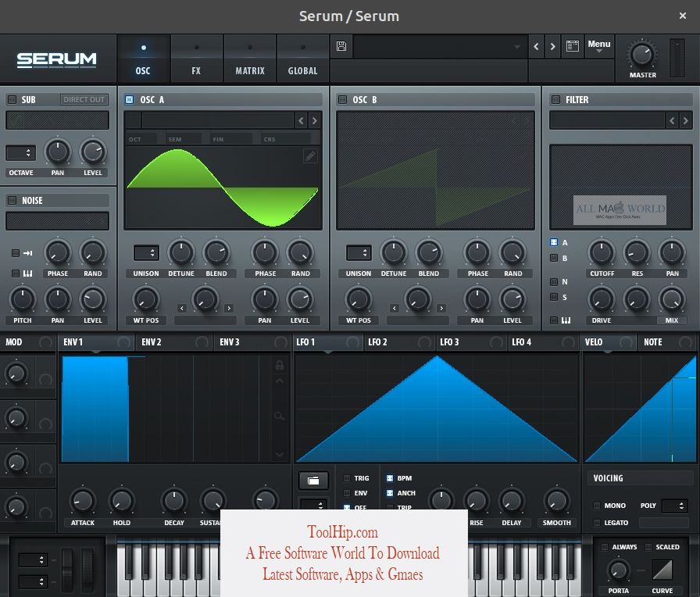
Task: Select the LFO 2 tab
Action: [400, 342]
